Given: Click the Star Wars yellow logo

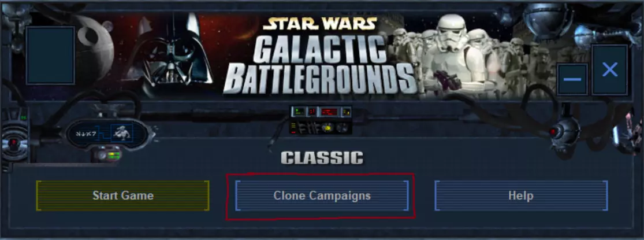Looking at the screenshot, I should (x=319, y=24).
